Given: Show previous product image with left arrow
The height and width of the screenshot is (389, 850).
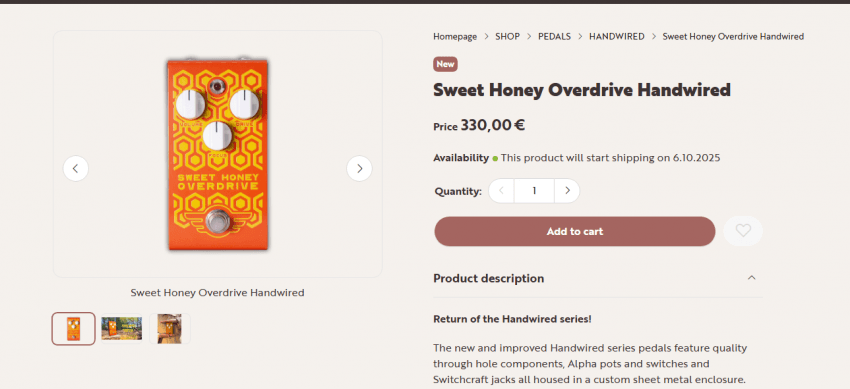Looking at the screenshot, I should click(x=76, y=168).
